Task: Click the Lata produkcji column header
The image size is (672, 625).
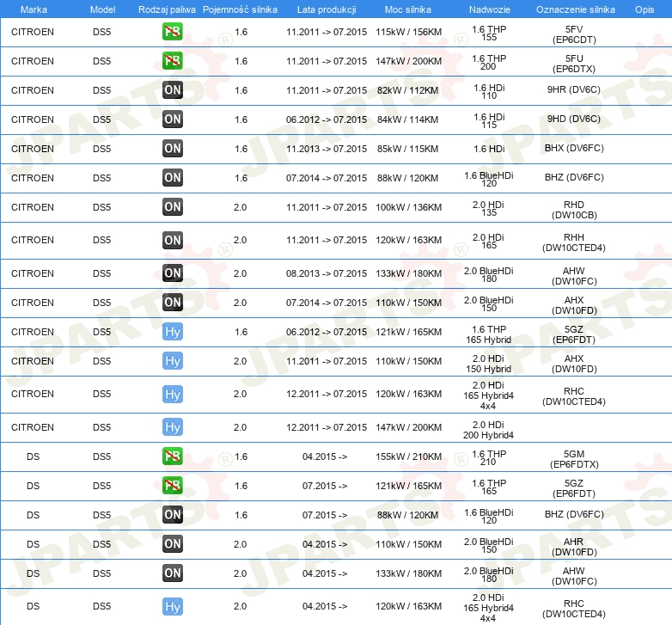Action: (326, 9)
